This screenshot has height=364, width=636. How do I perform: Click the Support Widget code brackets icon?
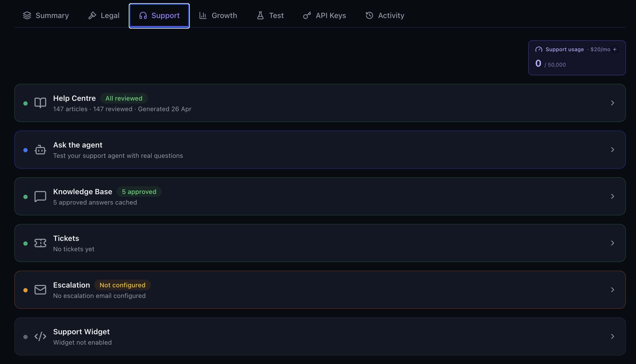[40, 336]
